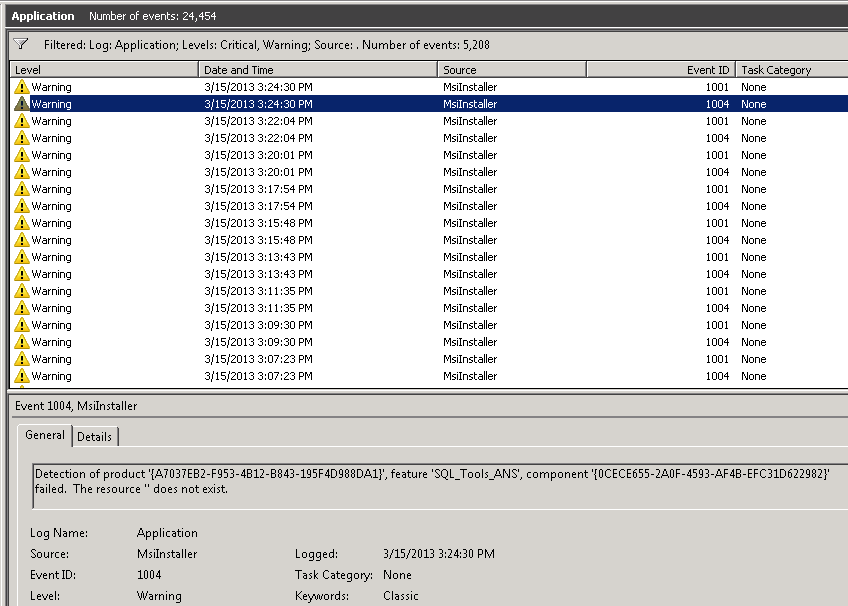
Task: Select the 3:09:30 PM event 1004 row
Action: tap(300, 342)
